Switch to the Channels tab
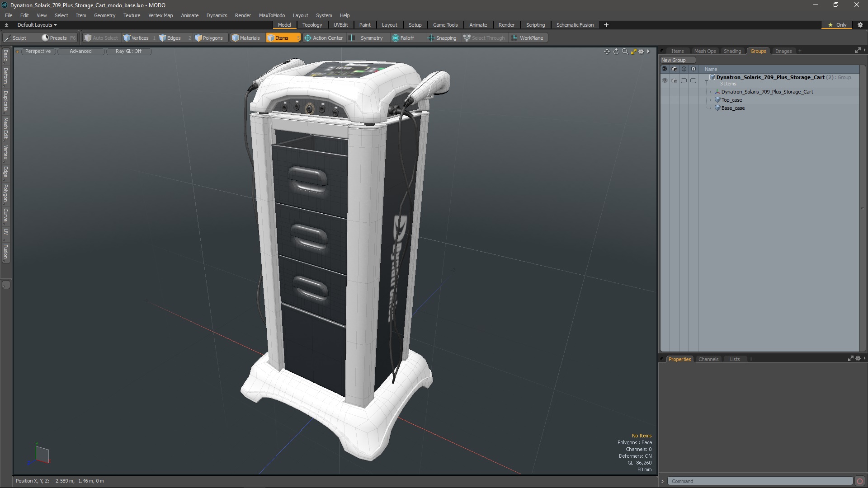The image size is (868, 488). 708,359
